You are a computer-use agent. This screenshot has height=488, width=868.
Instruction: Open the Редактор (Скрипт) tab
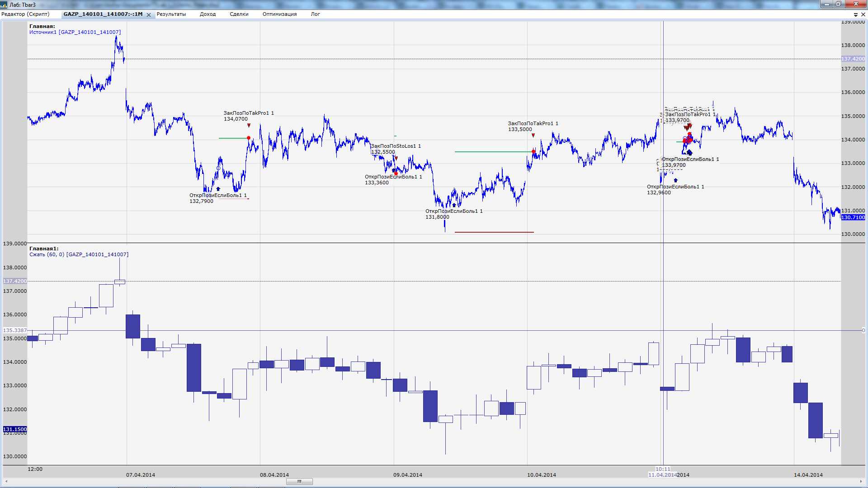pyautogui.click(x=25, y=14)
